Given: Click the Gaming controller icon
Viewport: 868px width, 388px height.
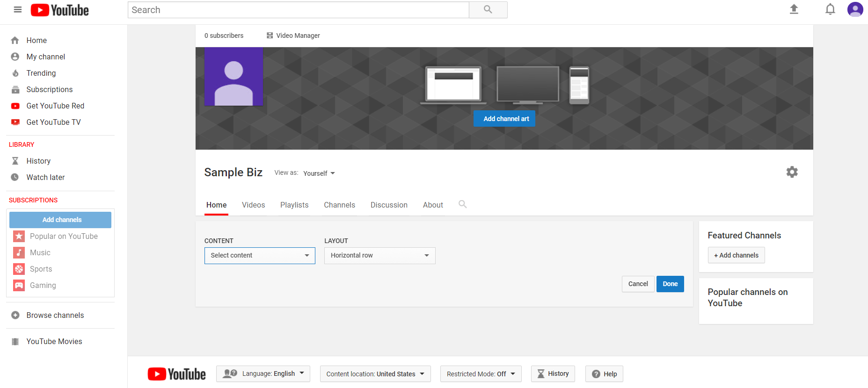Looking at the screenshot, I should [19, 285].
